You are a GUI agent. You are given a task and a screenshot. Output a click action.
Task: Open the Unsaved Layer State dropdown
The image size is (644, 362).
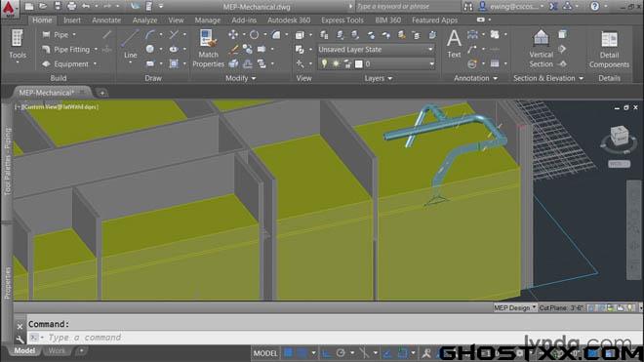coord(377,50)
